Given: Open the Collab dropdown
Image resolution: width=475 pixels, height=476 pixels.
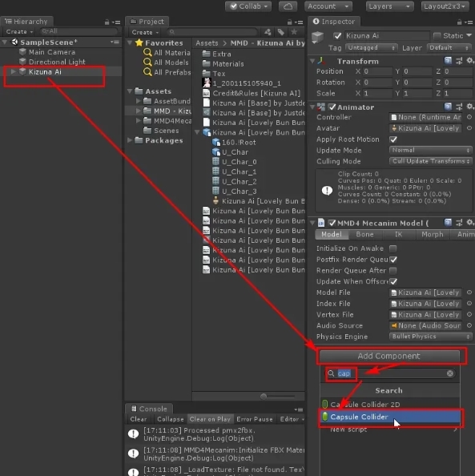Looking at the screenshot, I should coord(248,6).
